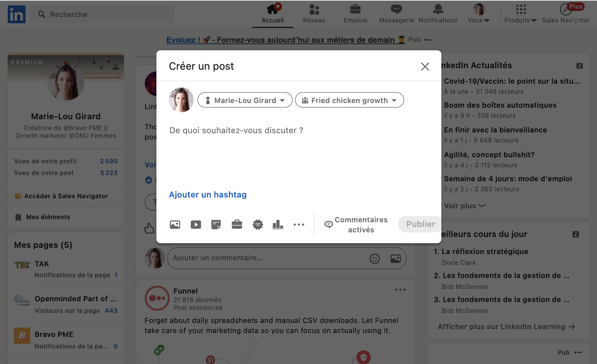The width and height of the screenshot is (597, 364).
Task: Open Fried chicken growth audience dropdown
Action: pyautogui.click(x=350, y=100)
